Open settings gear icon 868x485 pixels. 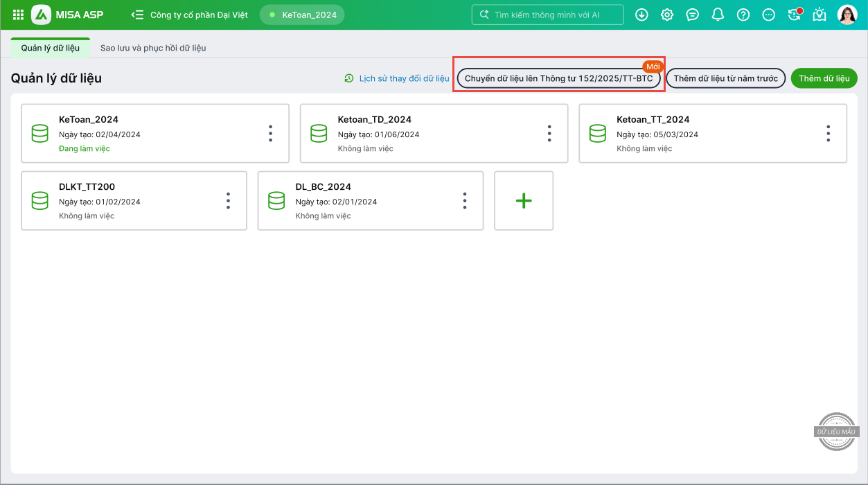[x=667, y=15]
